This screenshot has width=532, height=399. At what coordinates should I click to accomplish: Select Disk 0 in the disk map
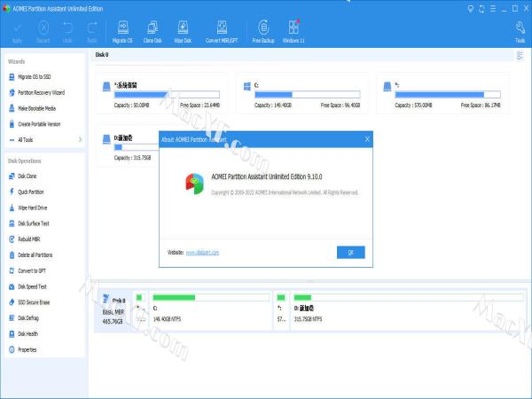coord(113,310)
